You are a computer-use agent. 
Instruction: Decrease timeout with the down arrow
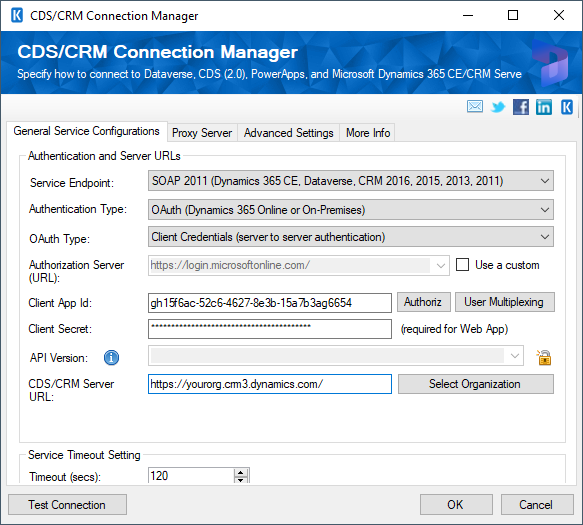pos(241,480)
